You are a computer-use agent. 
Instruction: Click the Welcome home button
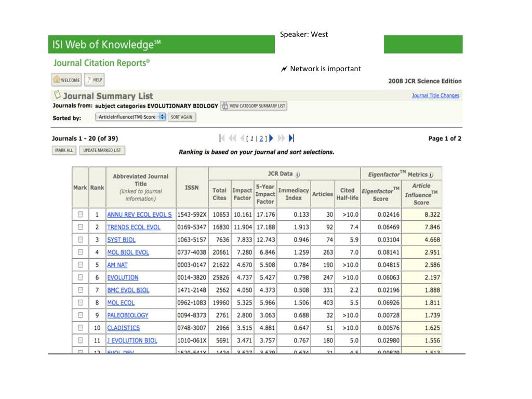[x=67, y=79]
